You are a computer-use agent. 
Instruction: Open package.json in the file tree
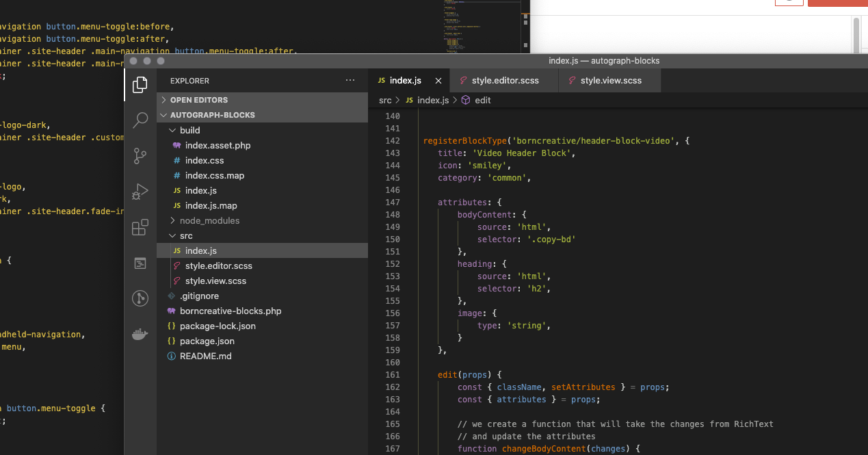[x=207, y=341]
